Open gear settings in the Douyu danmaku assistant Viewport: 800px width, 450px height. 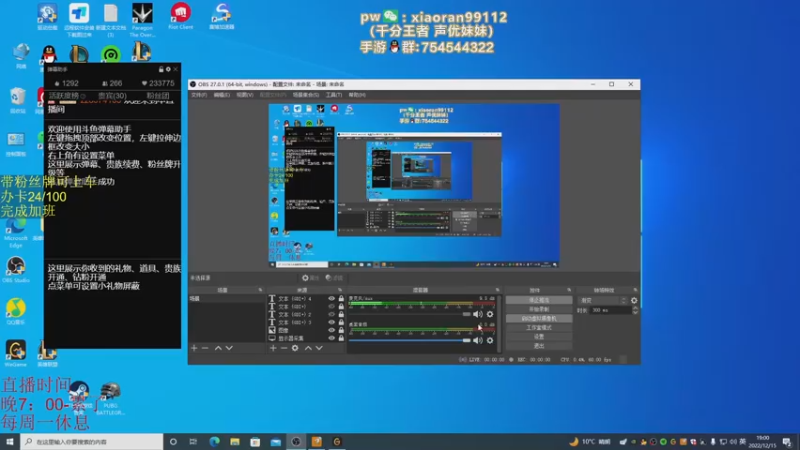168,69
